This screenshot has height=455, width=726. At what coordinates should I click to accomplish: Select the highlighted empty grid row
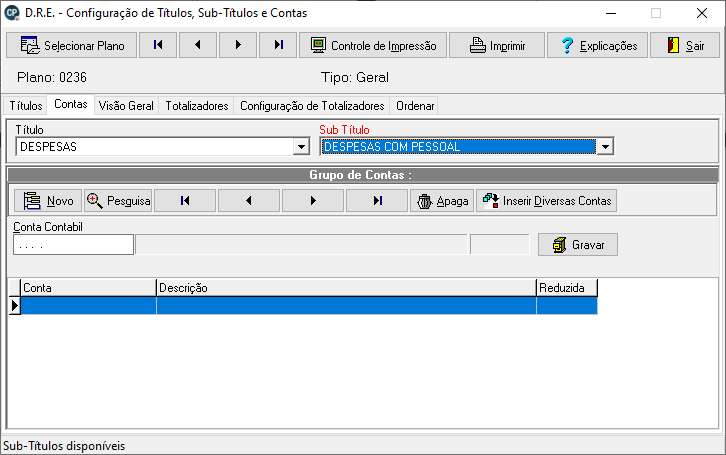(x=309, y=306)
